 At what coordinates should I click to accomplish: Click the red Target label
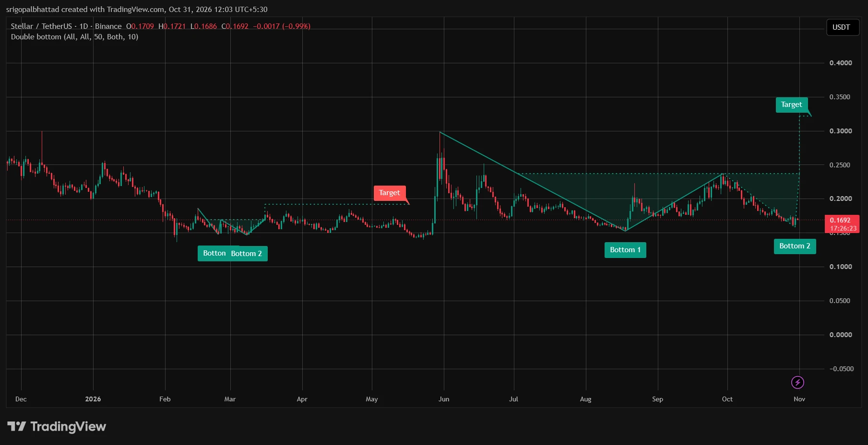tap(390, 193)
